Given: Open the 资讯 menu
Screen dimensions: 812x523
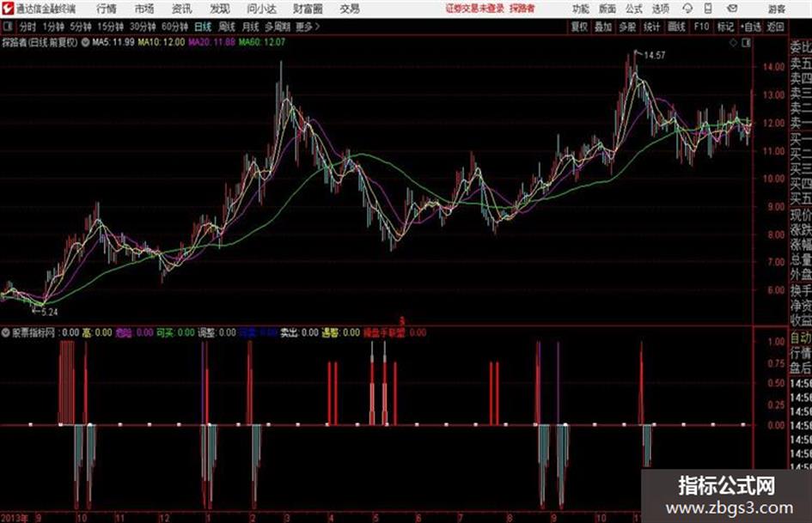Looking at the screenshot, I should click(182, 9).
